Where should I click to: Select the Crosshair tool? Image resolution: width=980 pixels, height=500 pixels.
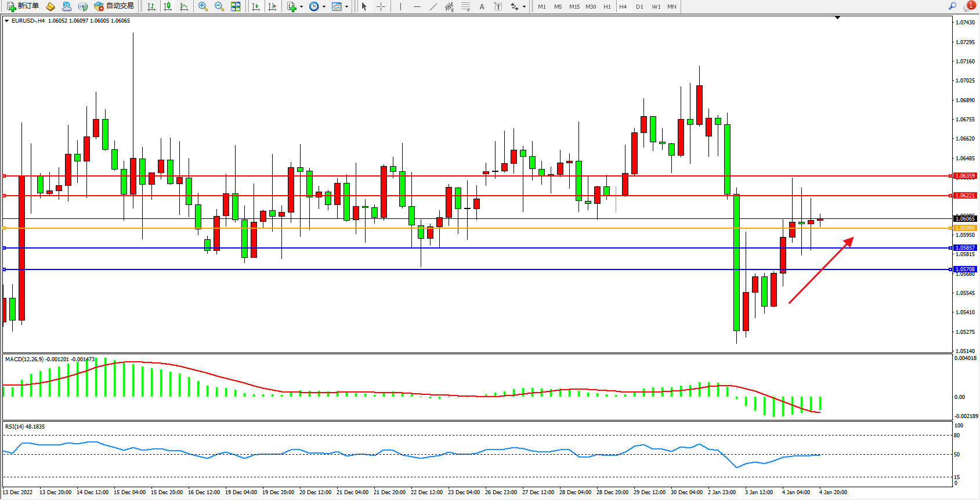[x=381, y=6]
